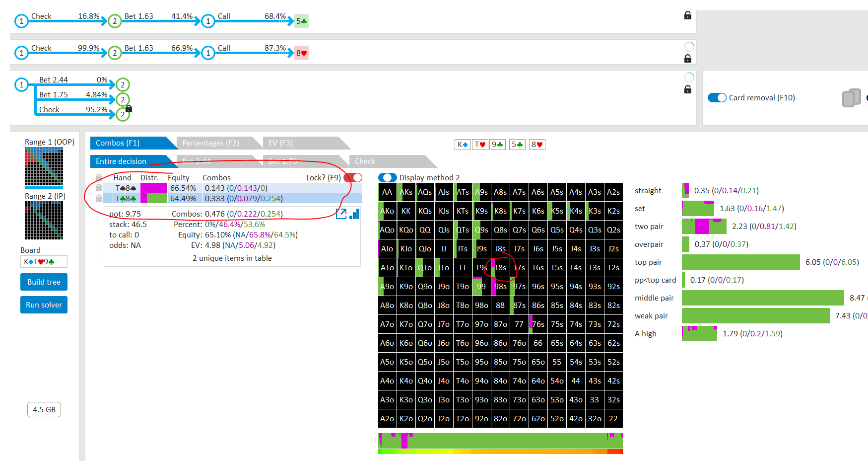The width and height of the screenshot is (868, 461).
Task: Click the Check 95.2% tree branch
Action: tap(73, 110)
